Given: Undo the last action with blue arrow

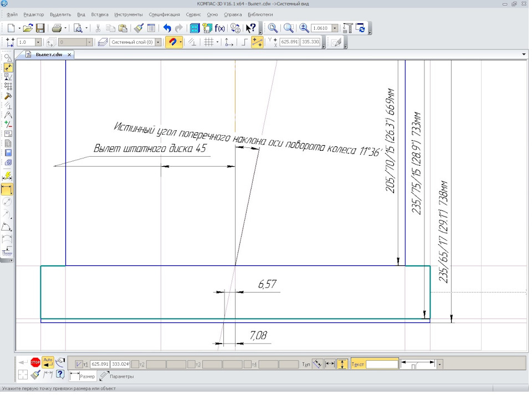Looking at the screenshot, I should coord(167,28).
